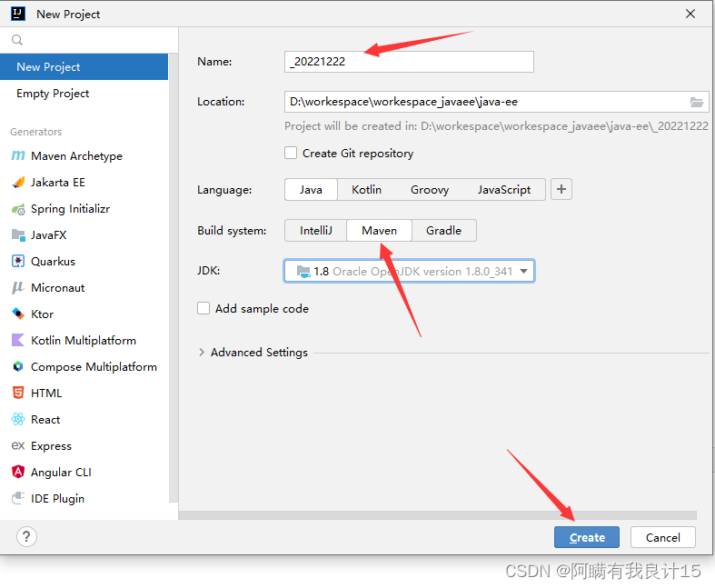Screen dimensions: 715x588
Task: Click the Maven Archetype generator icon
Action: (x=18, y=156)
